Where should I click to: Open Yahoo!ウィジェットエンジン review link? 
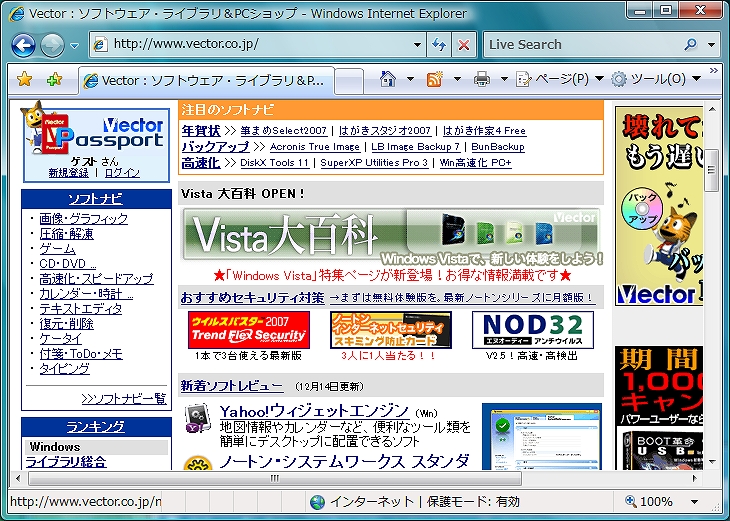(x=314, y=411)
